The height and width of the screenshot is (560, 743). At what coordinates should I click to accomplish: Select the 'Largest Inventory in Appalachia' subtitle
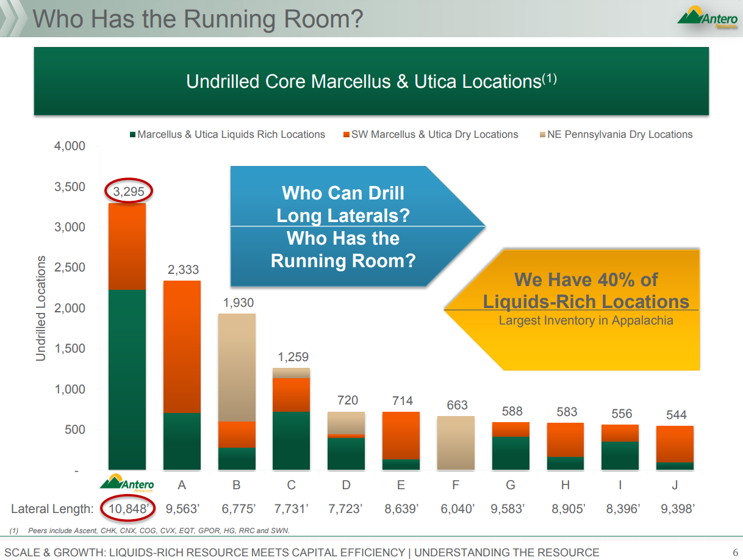586,320
